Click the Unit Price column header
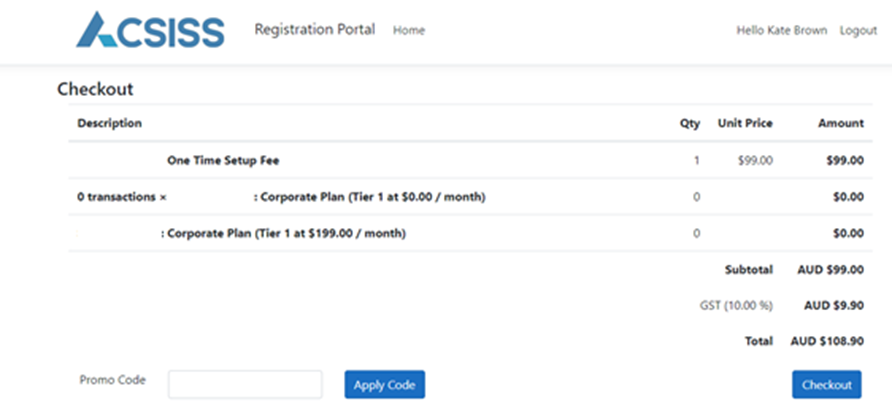The image size is (892, 416). 744,123
